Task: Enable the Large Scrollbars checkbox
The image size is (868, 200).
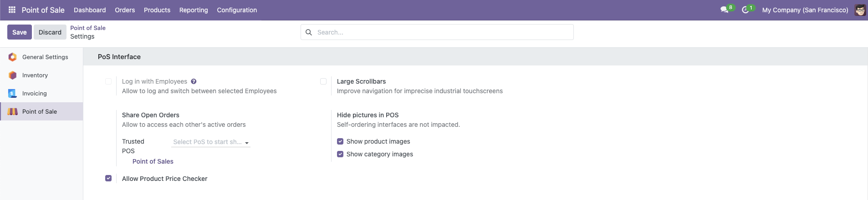Action: 323,81
